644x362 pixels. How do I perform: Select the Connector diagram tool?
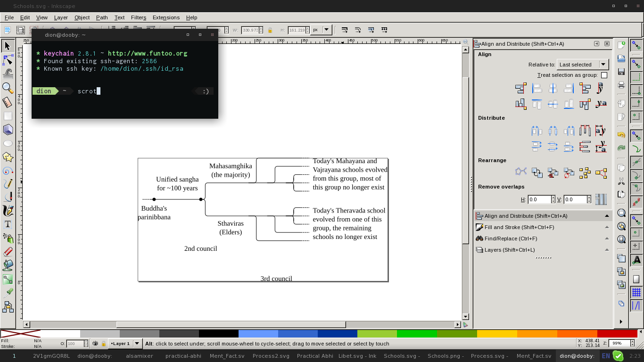click(x=8, y=307)
